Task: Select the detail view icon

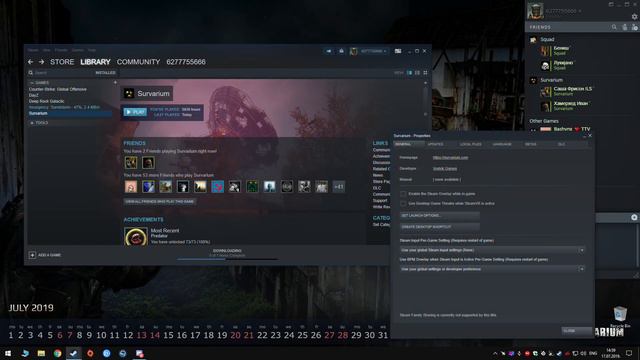Action: tap(409, 73)
